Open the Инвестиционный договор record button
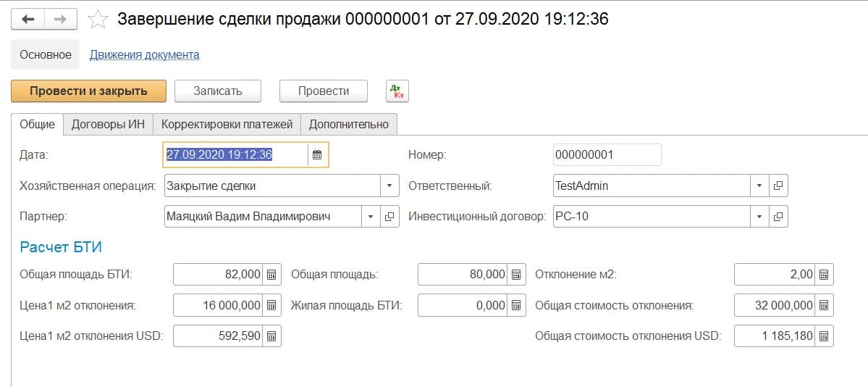868x387 pixels. (778, 216)
